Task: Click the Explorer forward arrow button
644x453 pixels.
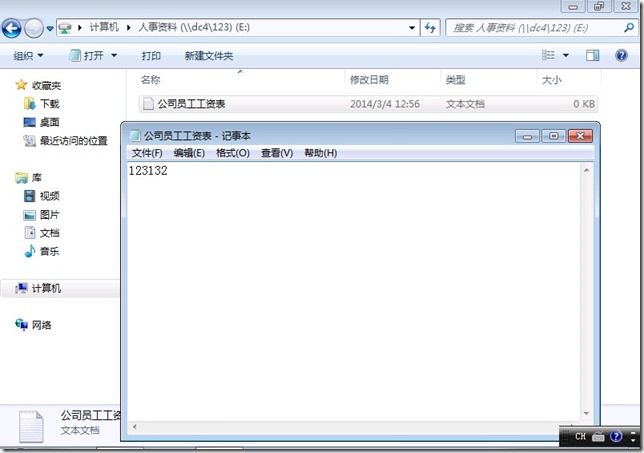Action: click(34, 28)
